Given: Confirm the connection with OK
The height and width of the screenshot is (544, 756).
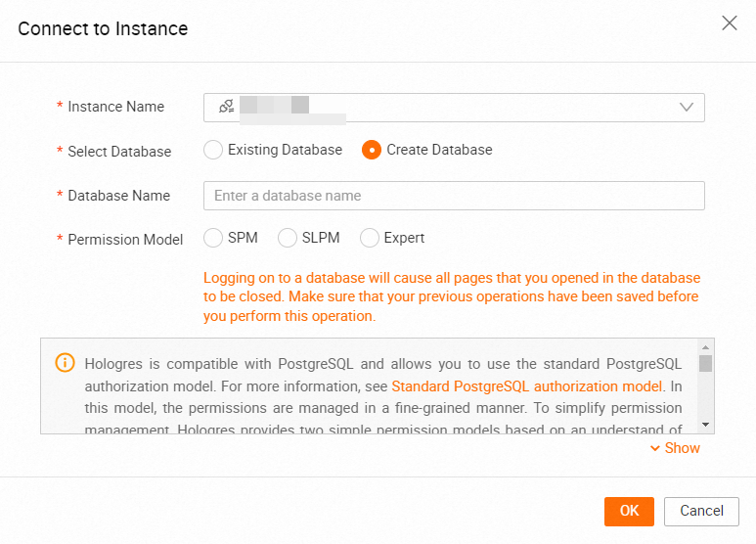Looking at the screenshot, I should [x=629, y=511].
